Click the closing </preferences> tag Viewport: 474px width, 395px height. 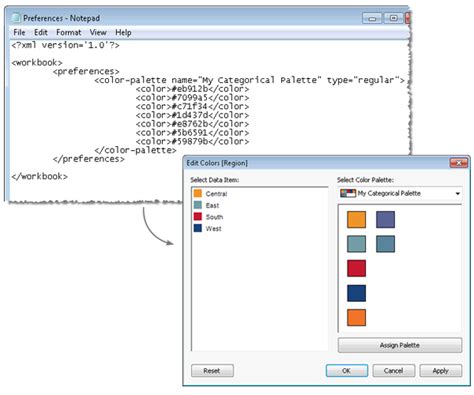pos(89,159)
